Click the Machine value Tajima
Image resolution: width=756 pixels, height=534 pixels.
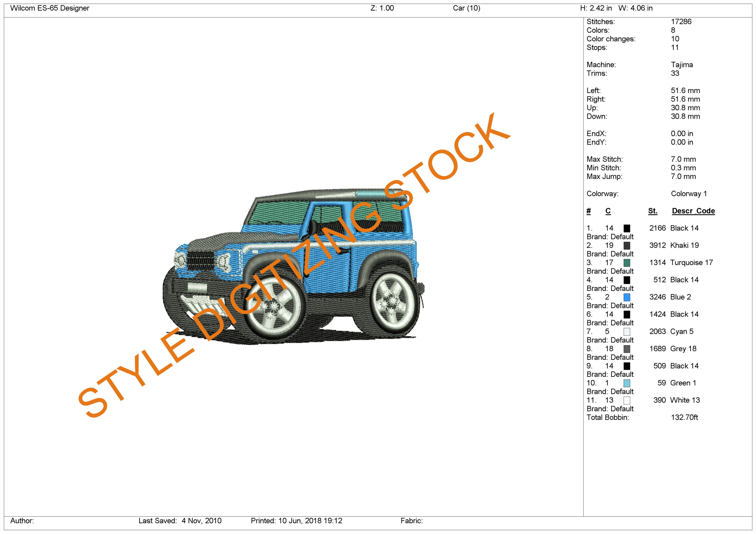pyautogui.click(x=682, y=65)
